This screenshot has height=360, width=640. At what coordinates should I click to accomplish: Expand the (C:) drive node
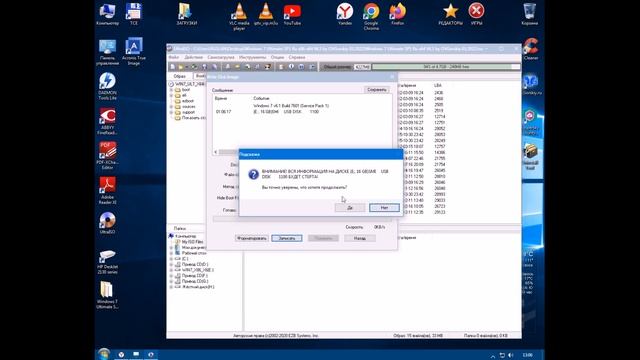click(171, 259)
